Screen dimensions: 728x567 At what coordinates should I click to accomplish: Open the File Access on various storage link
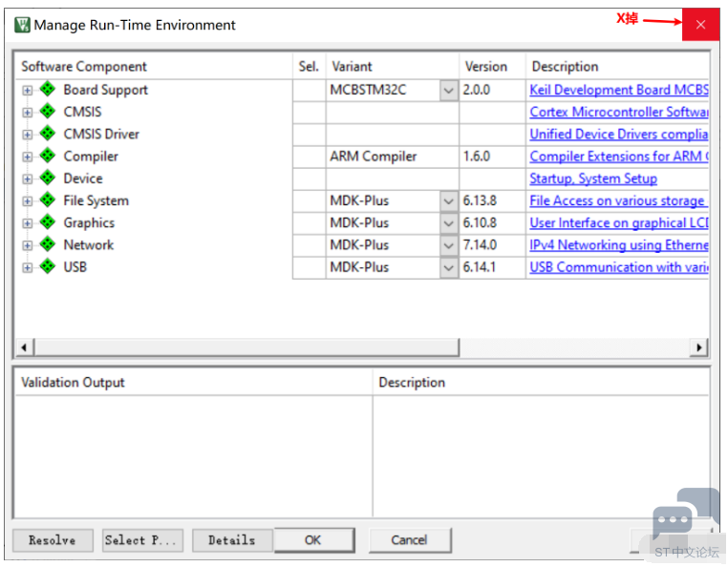pyautogui.click(x=618, y=200)
